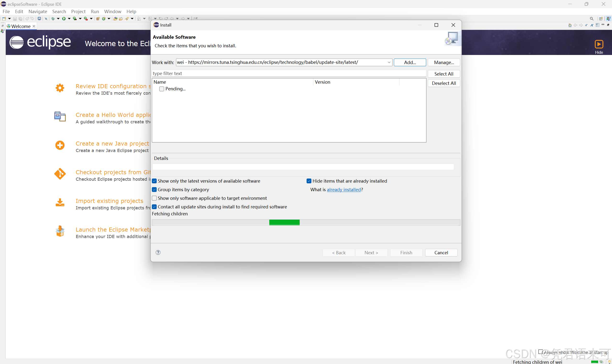Open the Work with dropdown arrow
This screenshot has height=364, width=612.
coord(389,62)
